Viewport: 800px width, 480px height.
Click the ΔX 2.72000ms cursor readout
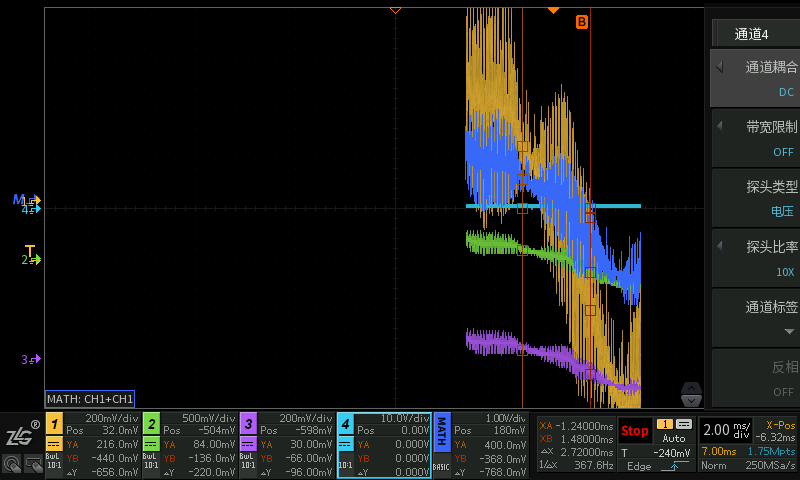click(577, 452)
